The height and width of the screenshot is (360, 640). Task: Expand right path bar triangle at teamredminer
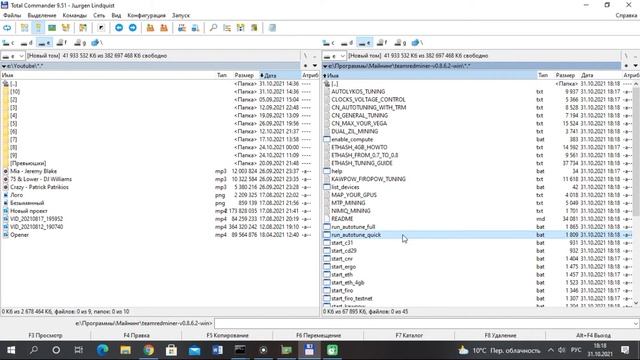tap(325, 66)
